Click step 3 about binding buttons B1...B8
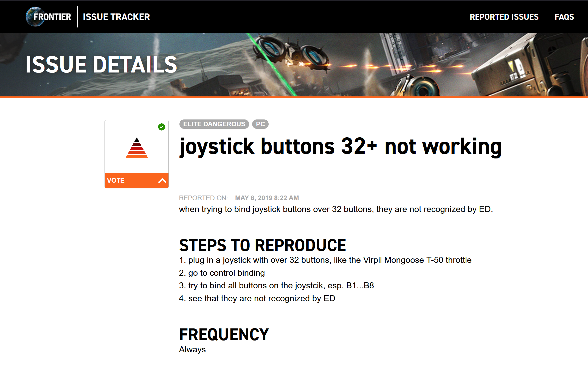This screenshot has width=588, height=371. coord(277,286)
